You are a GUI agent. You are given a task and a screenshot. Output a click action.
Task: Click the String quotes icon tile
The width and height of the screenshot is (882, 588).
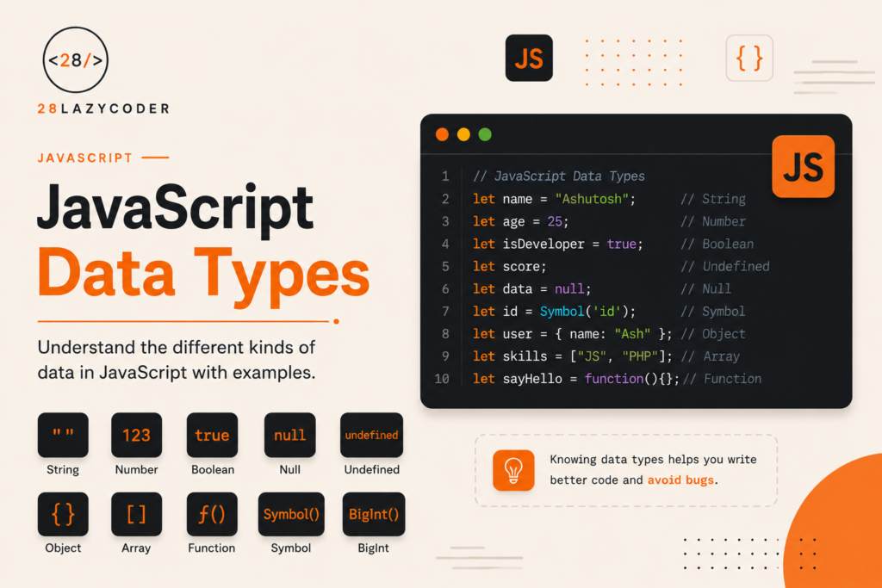coord(63,435)
